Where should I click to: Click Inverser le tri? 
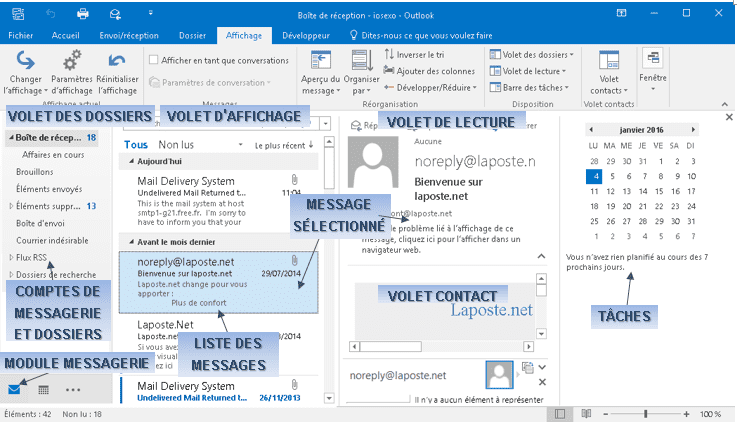[x=415, y=55]
